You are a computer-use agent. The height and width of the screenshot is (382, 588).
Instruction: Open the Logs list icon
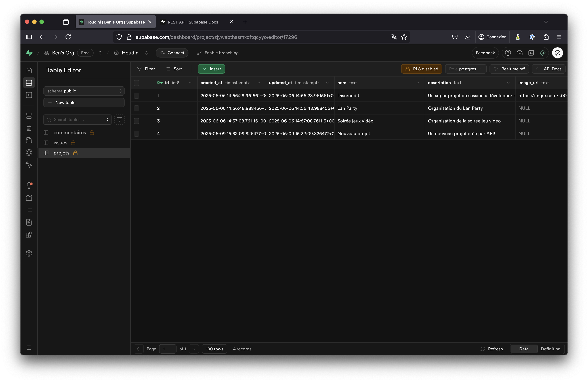[29, 210]
